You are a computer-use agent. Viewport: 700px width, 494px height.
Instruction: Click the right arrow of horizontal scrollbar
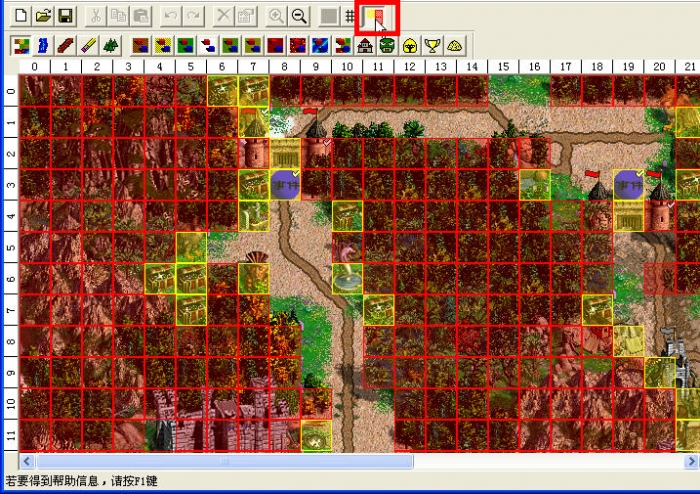(x=692, y=461)
